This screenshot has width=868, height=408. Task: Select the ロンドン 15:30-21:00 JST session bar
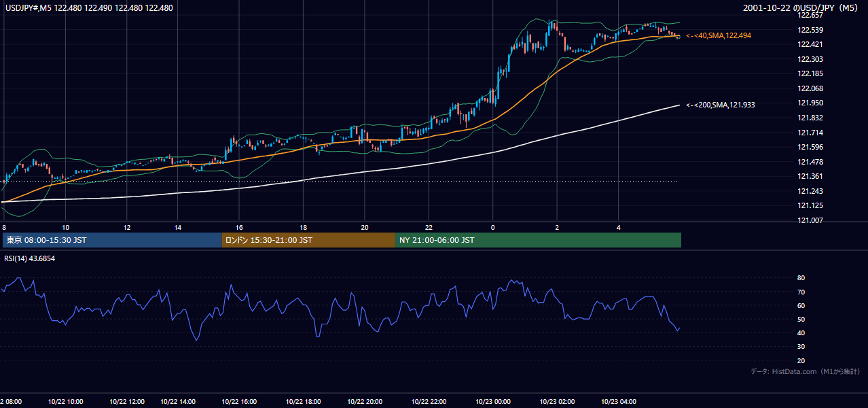pyautogui.click(x=308, y=240)
